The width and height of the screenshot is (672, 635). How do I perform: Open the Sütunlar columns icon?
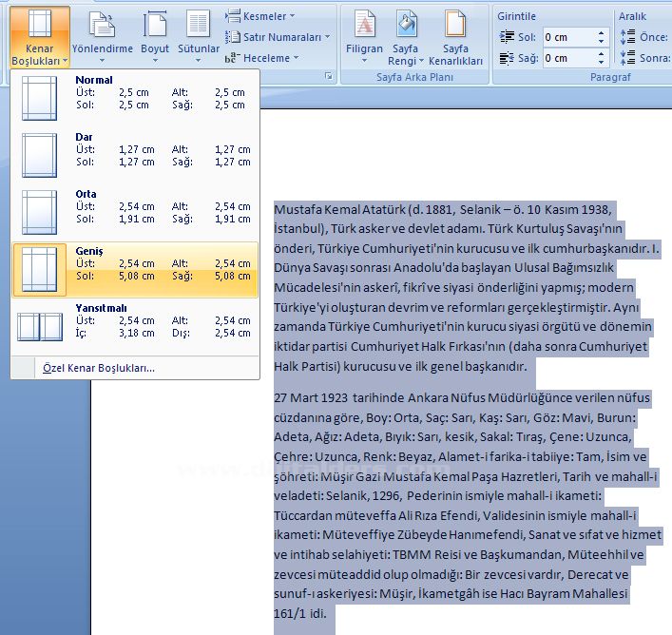coord(198,25)
